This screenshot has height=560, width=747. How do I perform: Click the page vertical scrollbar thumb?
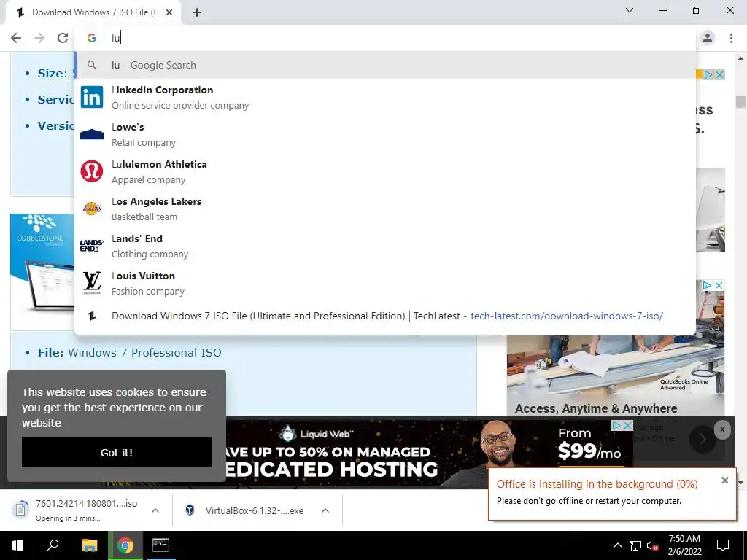pos(740,102)
